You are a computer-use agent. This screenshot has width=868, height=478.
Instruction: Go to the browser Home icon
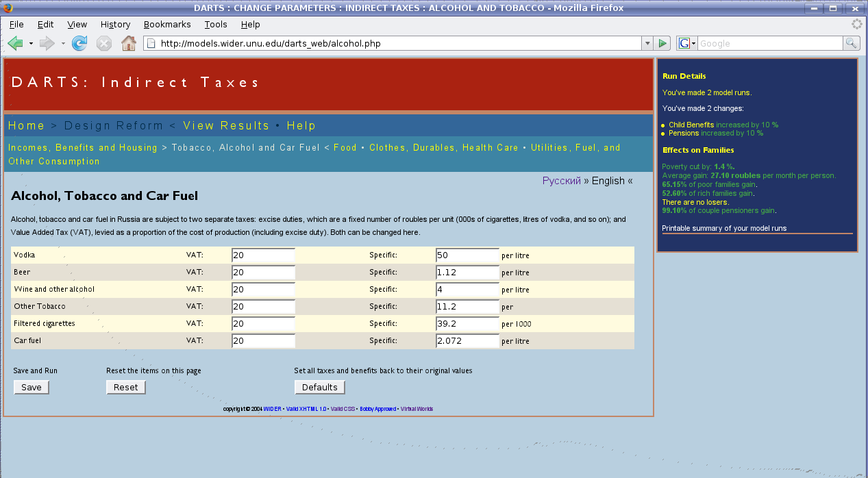pos(128,43)
